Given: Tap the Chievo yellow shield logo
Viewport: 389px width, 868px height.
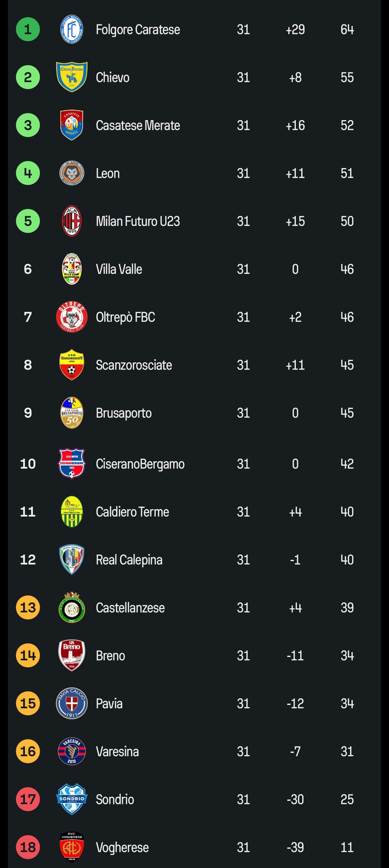Looking at the screenshot, I should pyautogui.click(x=72, y=77).
